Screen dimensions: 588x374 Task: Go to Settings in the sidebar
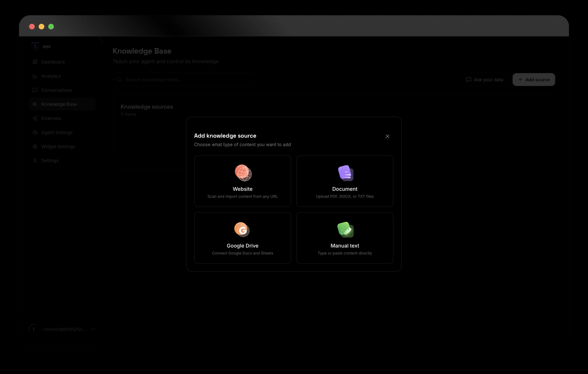click(50, 161)
